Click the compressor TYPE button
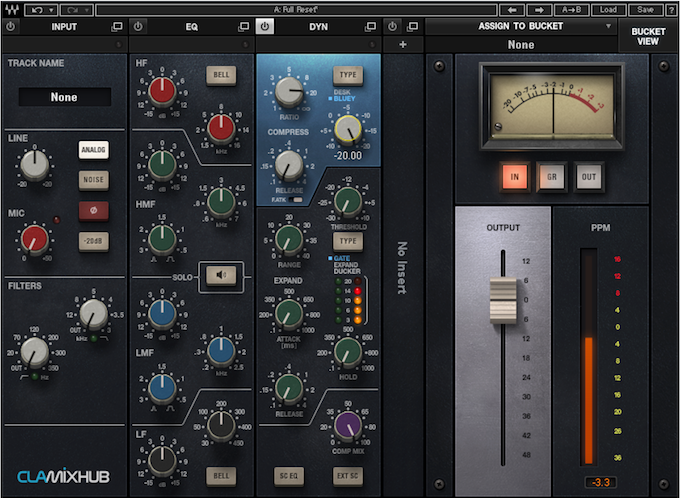Screen dimensions: 680x498 348,75
